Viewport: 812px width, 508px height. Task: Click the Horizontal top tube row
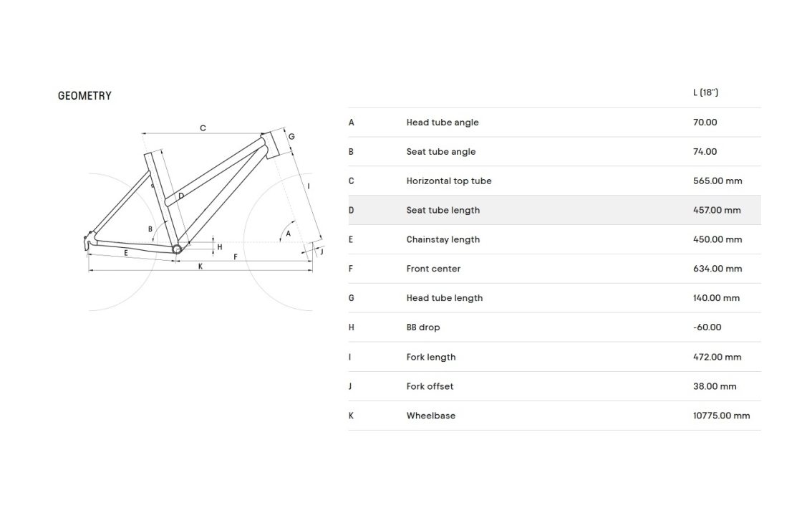click(x=555, y=181)
